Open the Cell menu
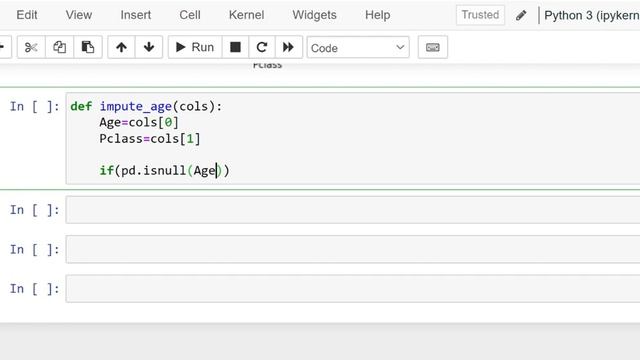The image size is (640, 360). pyautogui.click(x=190, y=15)
